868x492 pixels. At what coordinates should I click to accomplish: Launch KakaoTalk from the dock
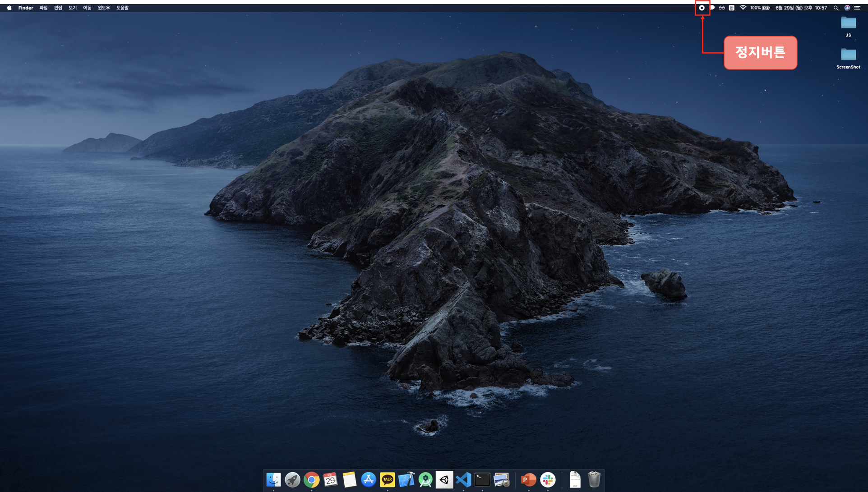(387, 480)
